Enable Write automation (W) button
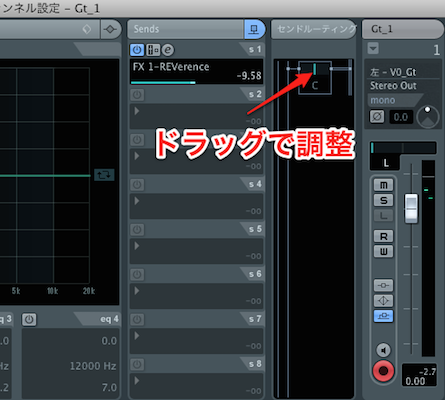The image size is (445, 400). point(384,252)
